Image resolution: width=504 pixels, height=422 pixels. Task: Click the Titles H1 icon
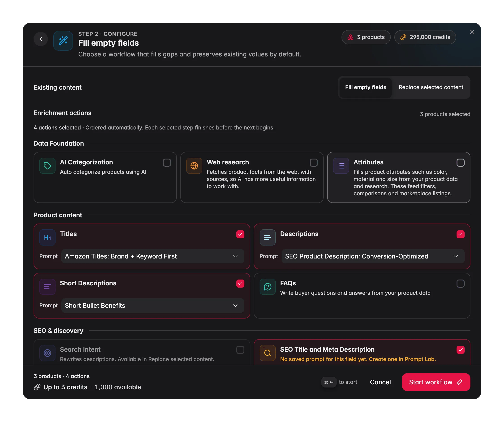click(47, 237)
